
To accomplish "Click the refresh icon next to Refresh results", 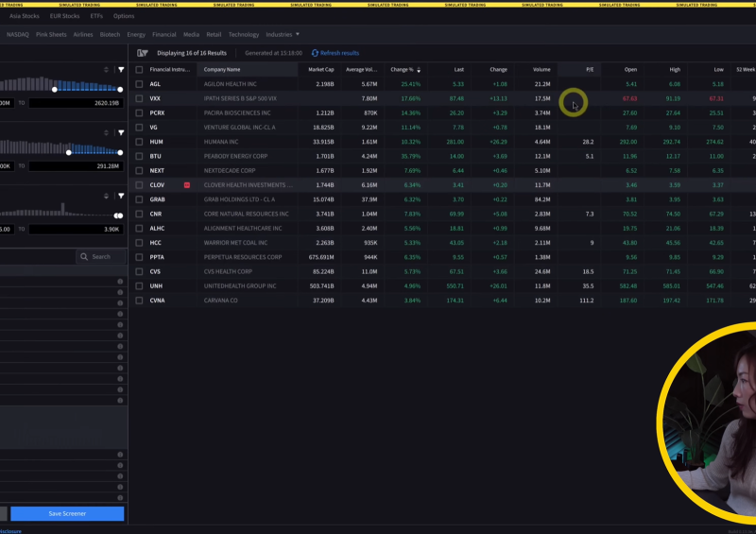I will (x=315, y=53).
